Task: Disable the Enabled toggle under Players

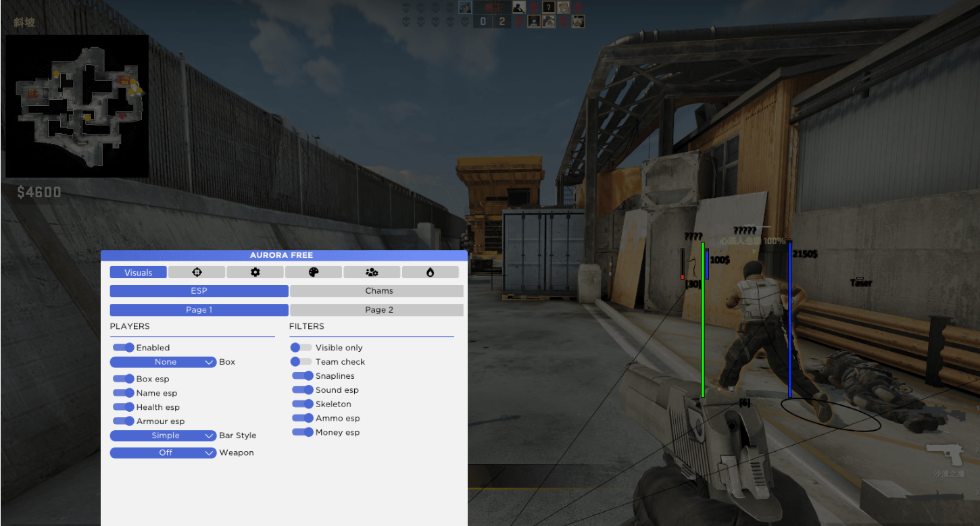Action: click(x=124, y=348)
